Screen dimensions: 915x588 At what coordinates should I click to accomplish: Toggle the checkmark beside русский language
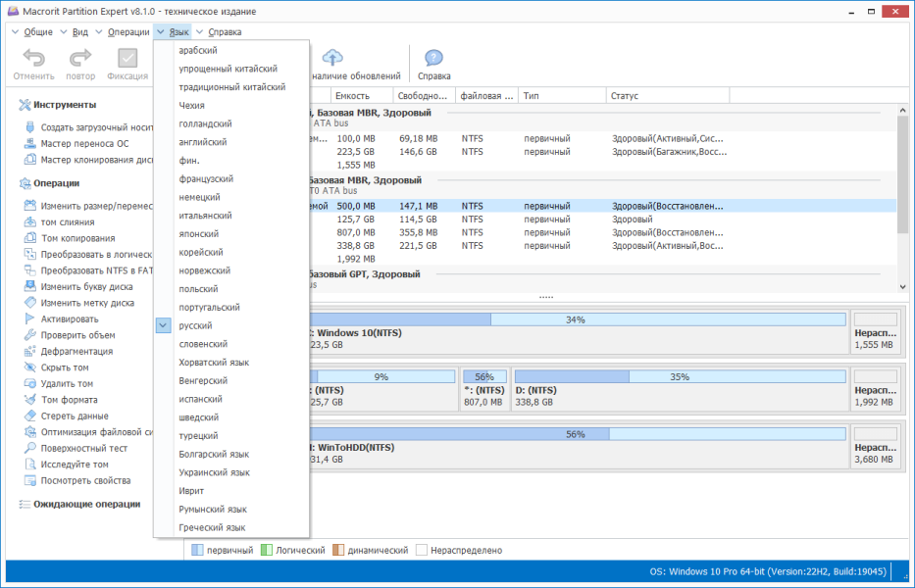pos(164,325)
